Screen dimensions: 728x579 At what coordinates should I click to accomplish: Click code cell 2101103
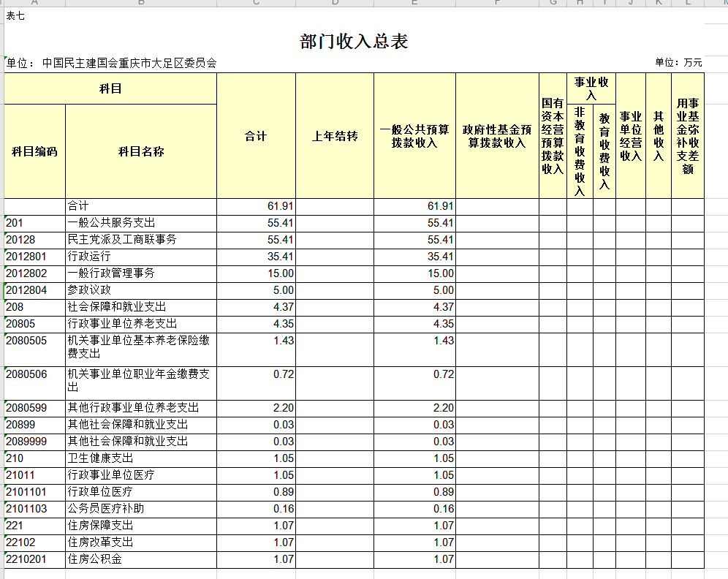[x=35, y=509]
